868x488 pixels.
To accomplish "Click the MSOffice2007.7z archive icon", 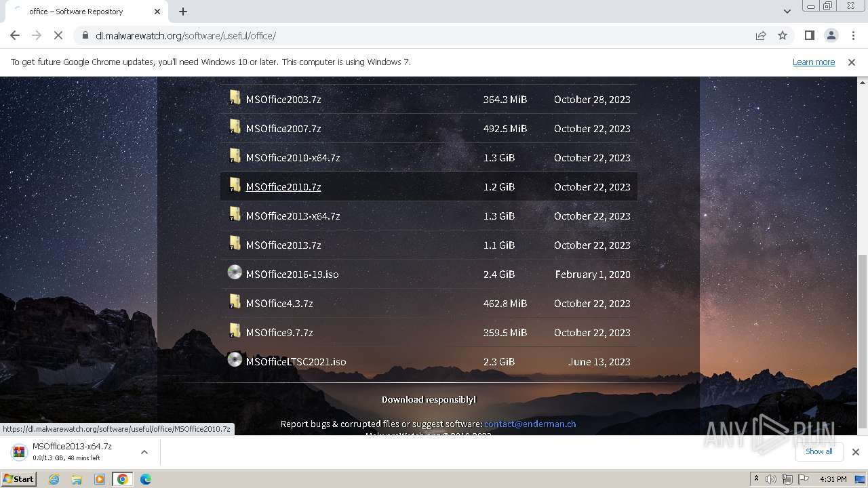I will coord(235,127).
